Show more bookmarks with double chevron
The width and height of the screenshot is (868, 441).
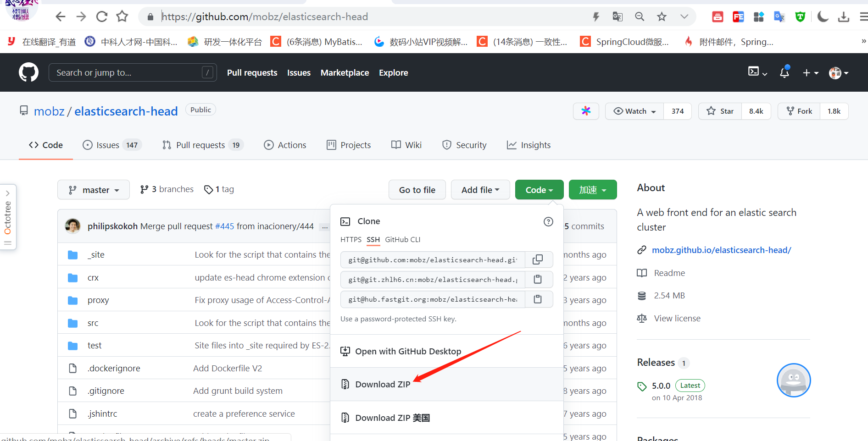863,41
